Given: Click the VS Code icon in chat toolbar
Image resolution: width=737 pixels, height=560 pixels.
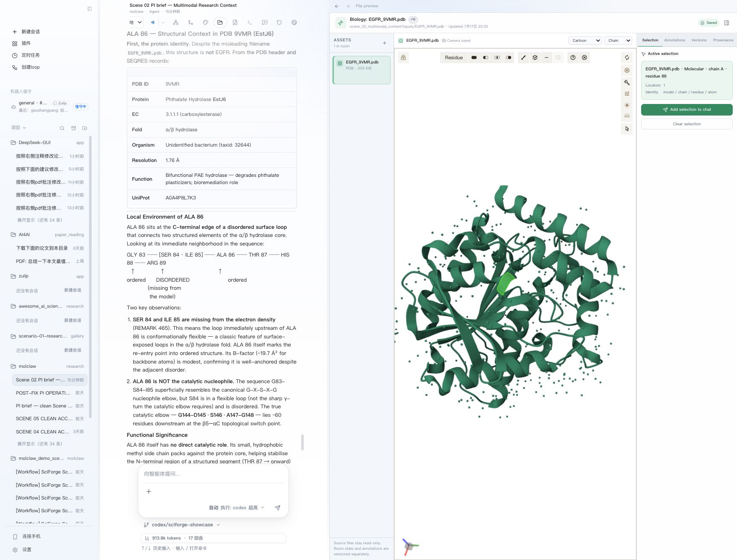Looking at the screenshot, I should coord(153,23).
